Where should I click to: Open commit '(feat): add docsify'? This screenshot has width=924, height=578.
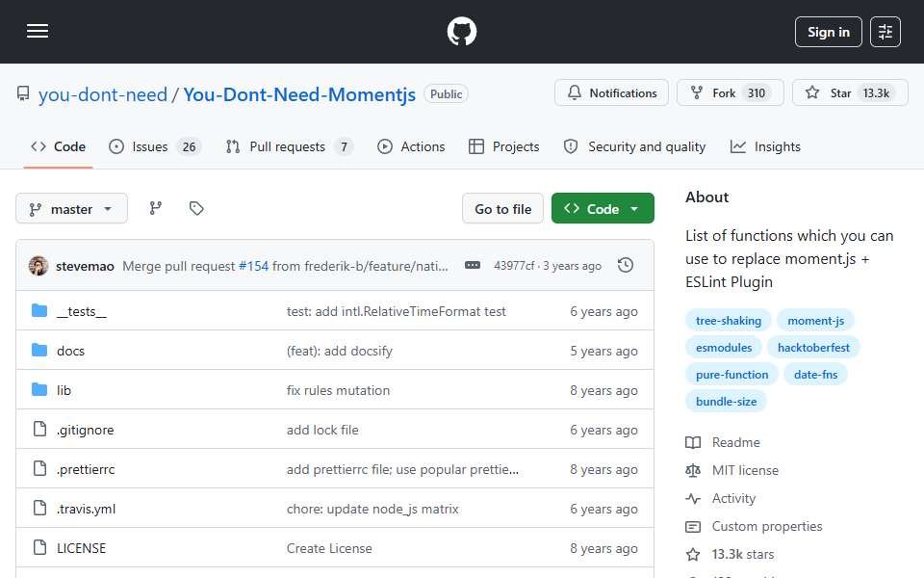pyautogui.click(x=340, y=351)
